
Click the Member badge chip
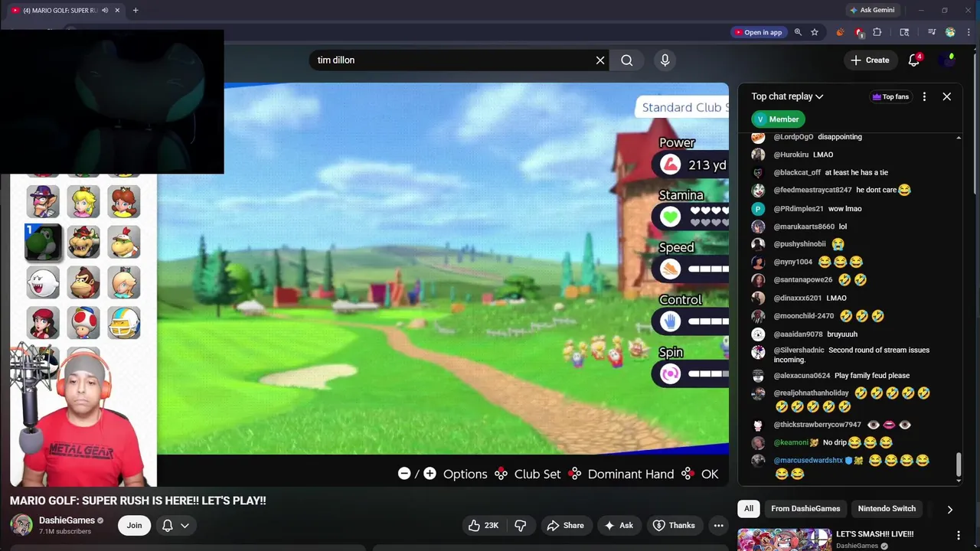coord(777,119)
